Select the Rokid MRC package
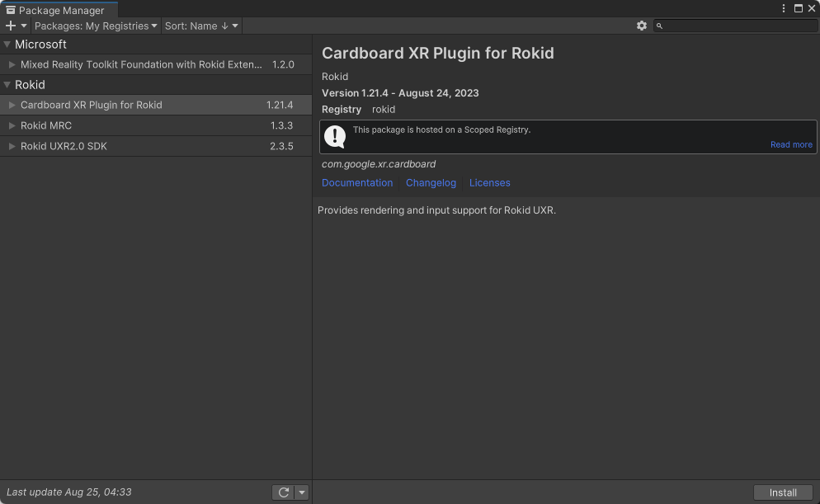The image size is (820, 504). click(156, 125)
